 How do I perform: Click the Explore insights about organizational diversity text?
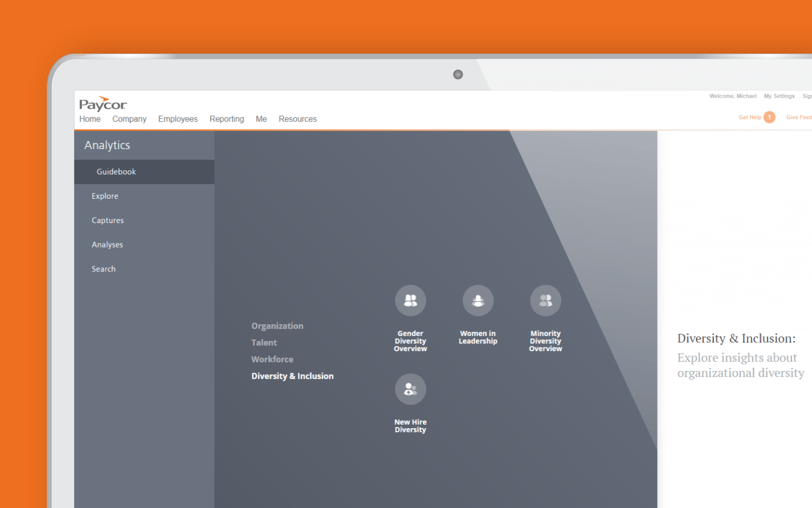[x=741, y=365]
